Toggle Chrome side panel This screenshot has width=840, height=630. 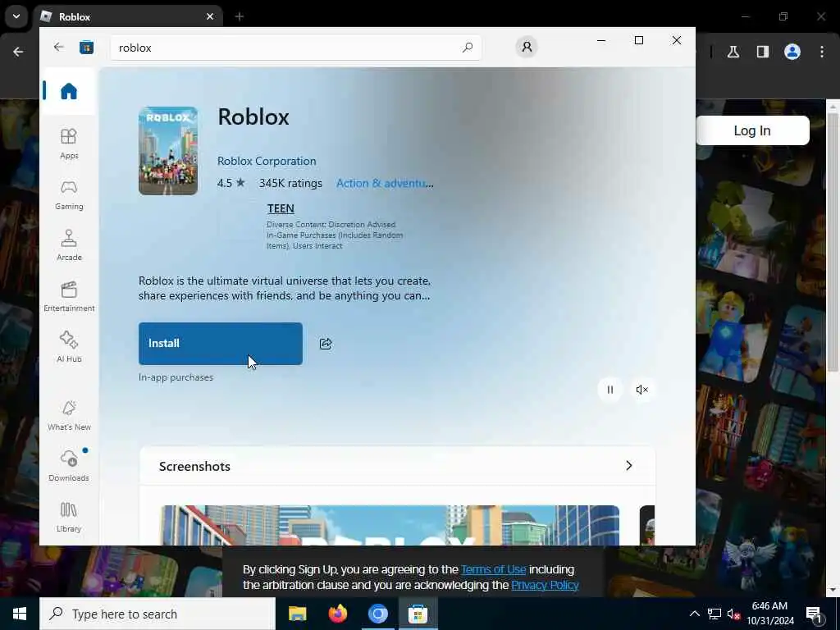(x=762, y=52)
